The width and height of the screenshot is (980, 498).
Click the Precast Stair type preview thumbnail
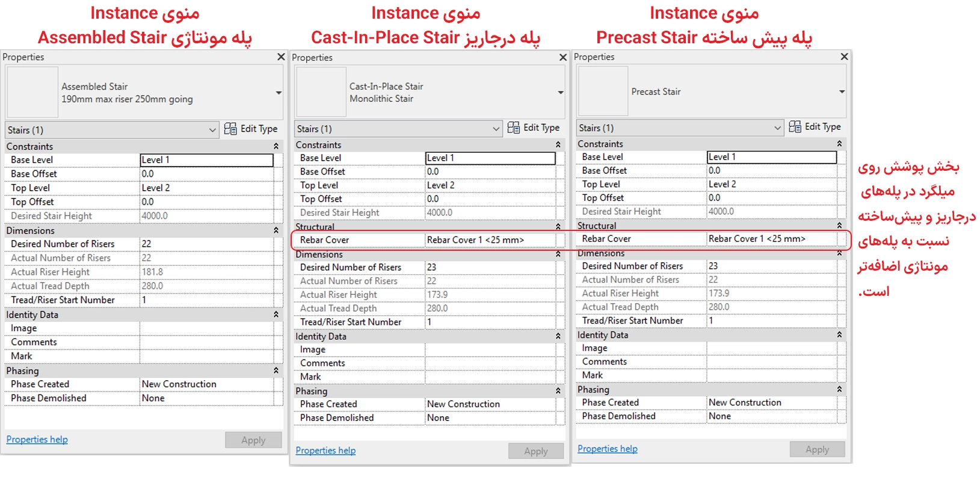click(603, 91)
